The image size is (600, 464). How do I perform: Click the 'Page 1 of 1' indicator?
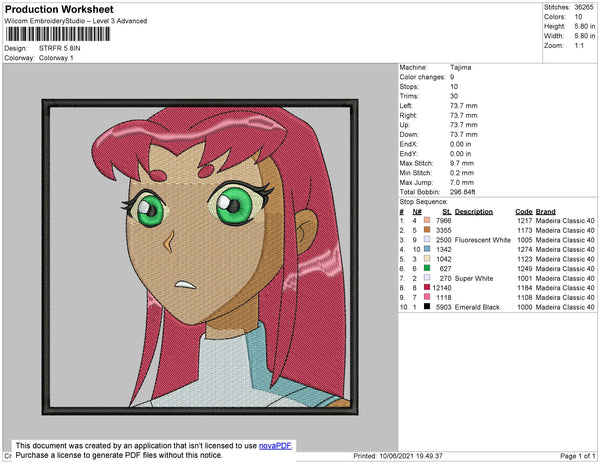tap(578, 456)
